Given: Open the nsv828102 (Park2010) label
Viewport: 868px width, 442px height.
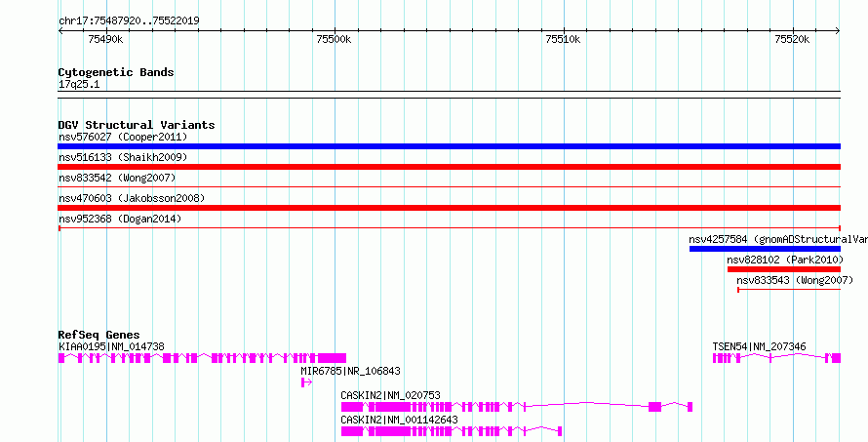Looking at the screenshot, I should [x=785, y=260].
